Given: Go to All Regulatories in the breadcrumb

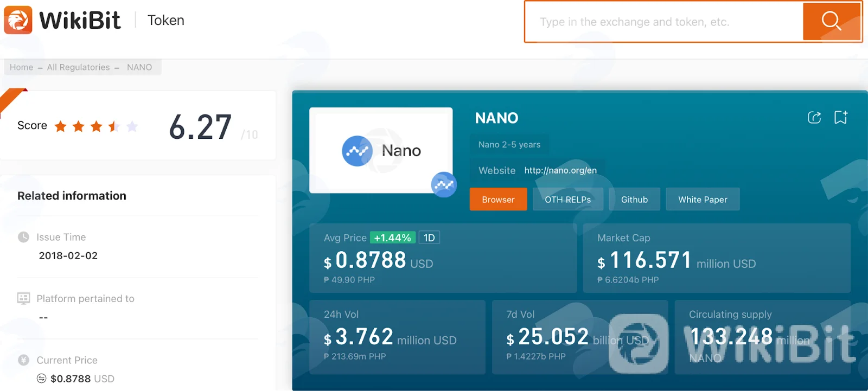Looking at the screenshot, I should coord(78,67).
